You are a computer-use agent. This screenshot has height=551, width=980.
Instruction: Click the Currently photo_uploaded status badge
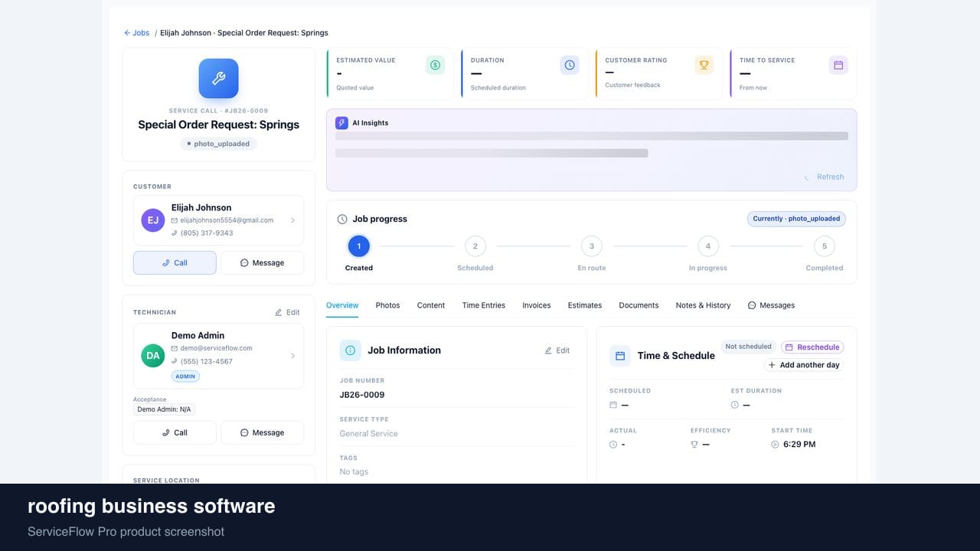point(796,219)
